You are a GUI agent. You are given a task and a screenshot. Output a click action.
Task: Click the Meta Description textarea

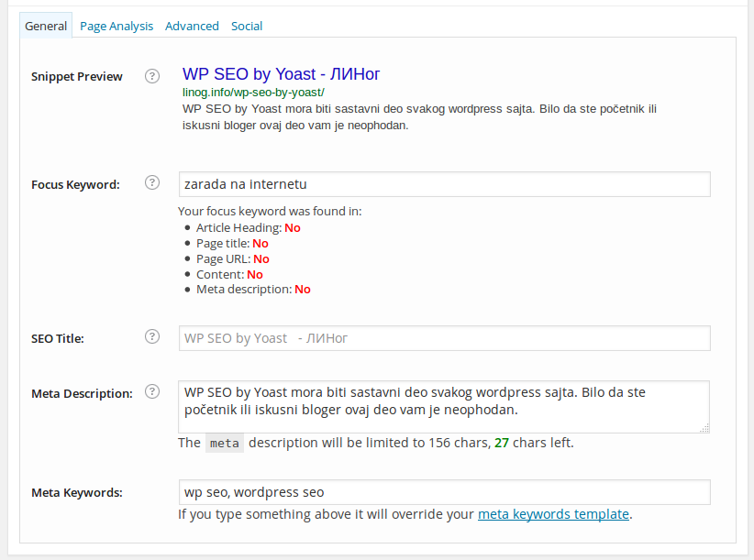click(x=444, y=407)
